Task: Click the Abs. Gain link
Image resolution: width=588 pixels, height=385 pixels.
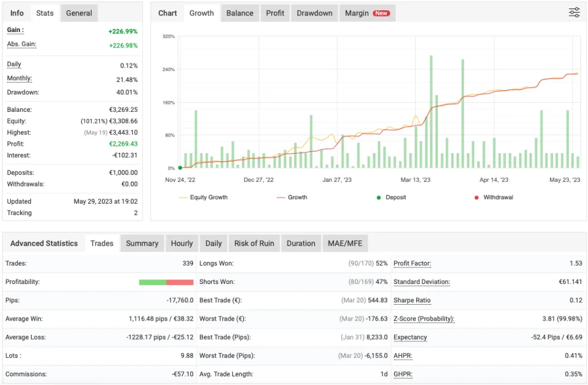Action: coord(21,44)
